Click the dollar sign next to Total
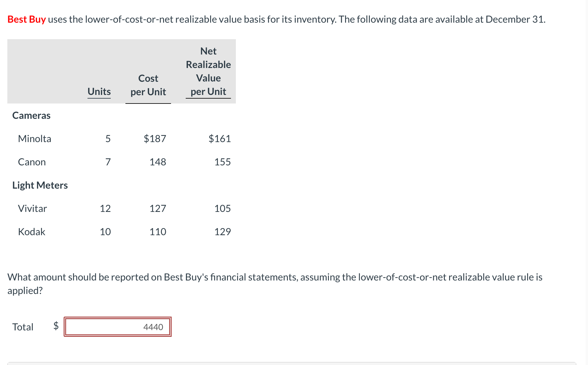The image size is (588, 365). click(56, 326)
